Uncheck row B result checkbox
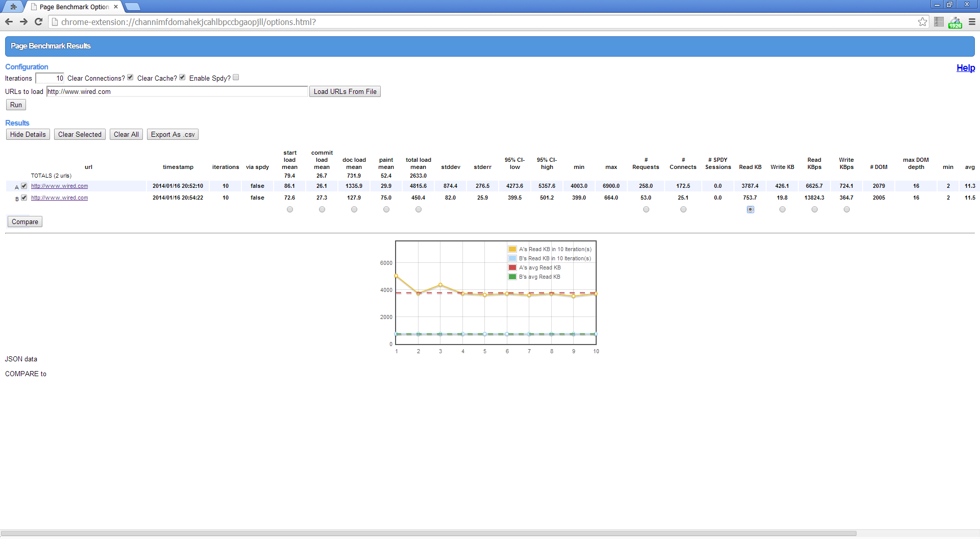The width and height of the screenshot is (980, 539). 24,198
